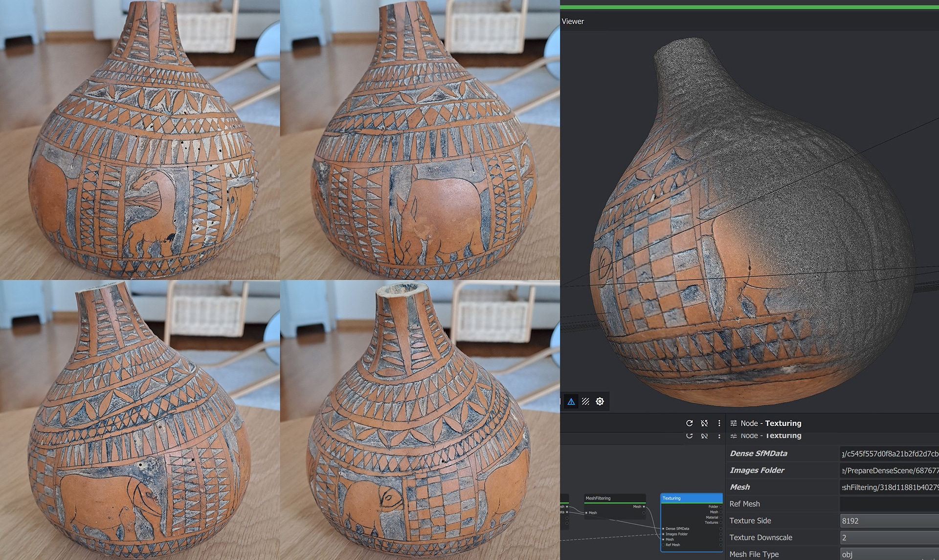Open the viewer lighting settings sun-gear icon
Screen dimensions: 939x560
(x=600, y=402)
